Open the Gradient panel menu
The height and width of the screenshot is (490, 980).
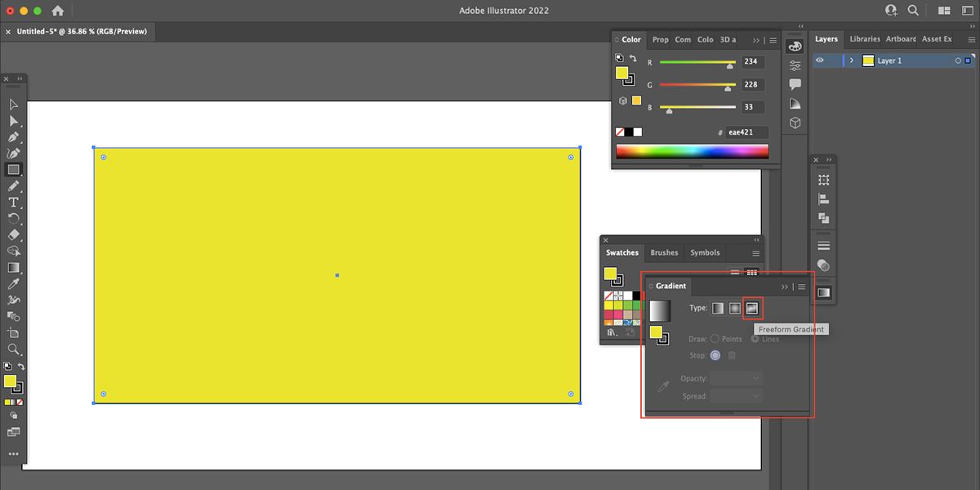[801, 287]
